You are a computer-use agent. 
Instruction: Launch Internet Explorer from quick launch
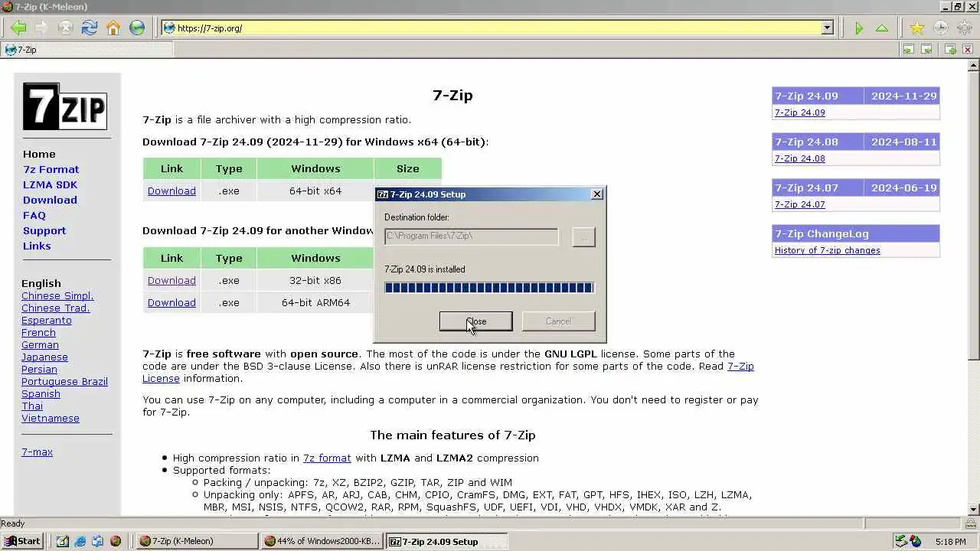80,541
